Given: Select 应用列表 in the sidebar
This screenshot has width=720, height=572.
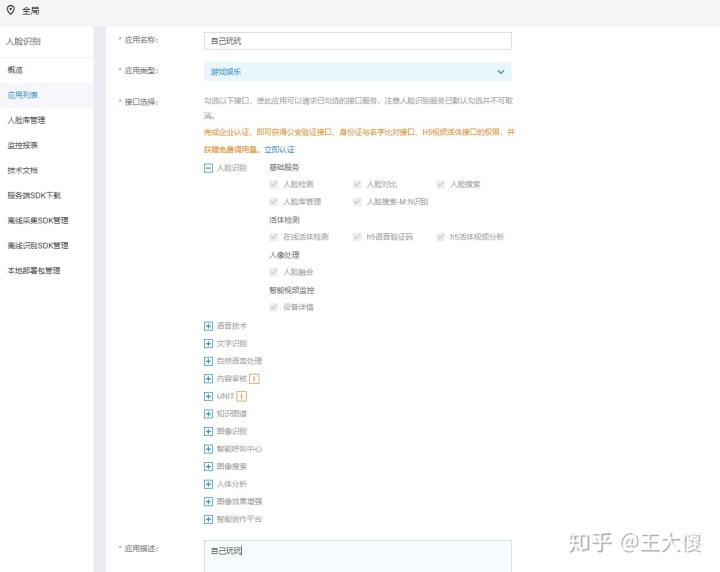Looking at the screenshot, I should pyautogui.click(x=46, y=95).
